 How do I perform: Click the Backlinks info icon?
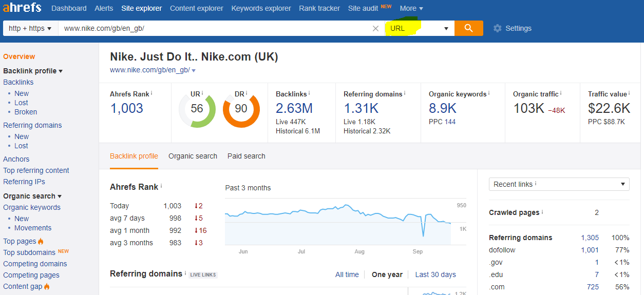click(309, 93)
